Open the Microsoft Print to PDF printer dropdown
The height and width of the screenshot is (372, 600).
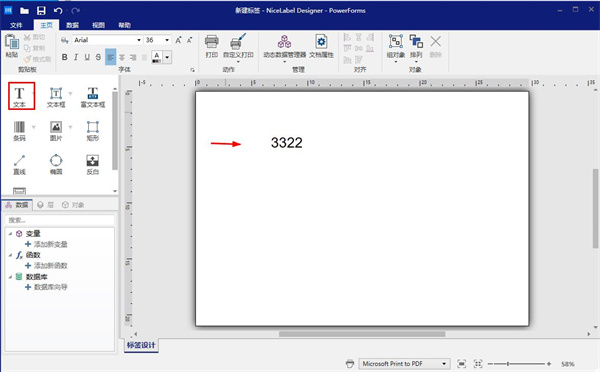click(444, 364)
